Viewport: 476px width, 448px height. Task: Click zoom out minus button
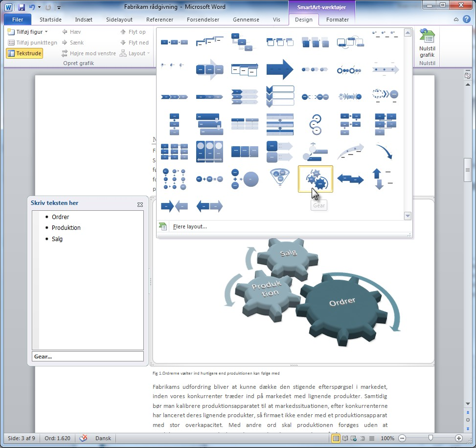(402, 438)
